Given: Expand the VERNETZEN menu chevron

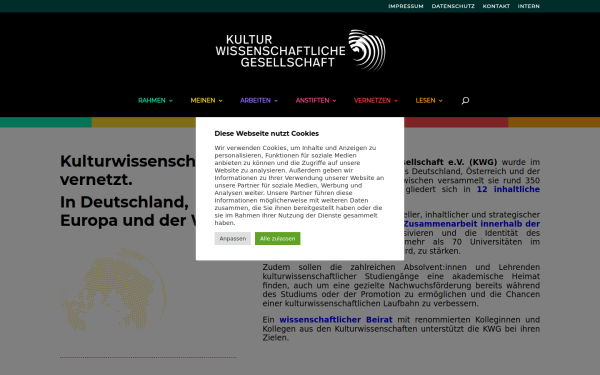Looking at the screenshot, I should (396, 101).
